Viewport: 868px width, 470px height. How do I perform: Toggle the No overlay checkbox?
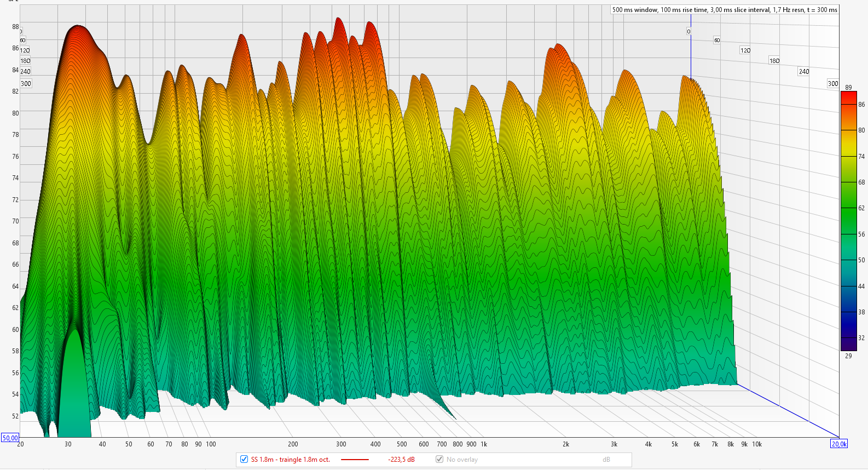point(439,459)
